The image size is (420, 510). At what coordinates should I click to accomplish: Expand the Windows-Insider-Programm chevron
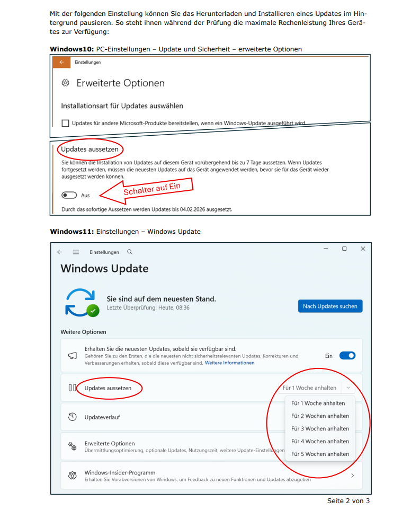tap(353, 476)
